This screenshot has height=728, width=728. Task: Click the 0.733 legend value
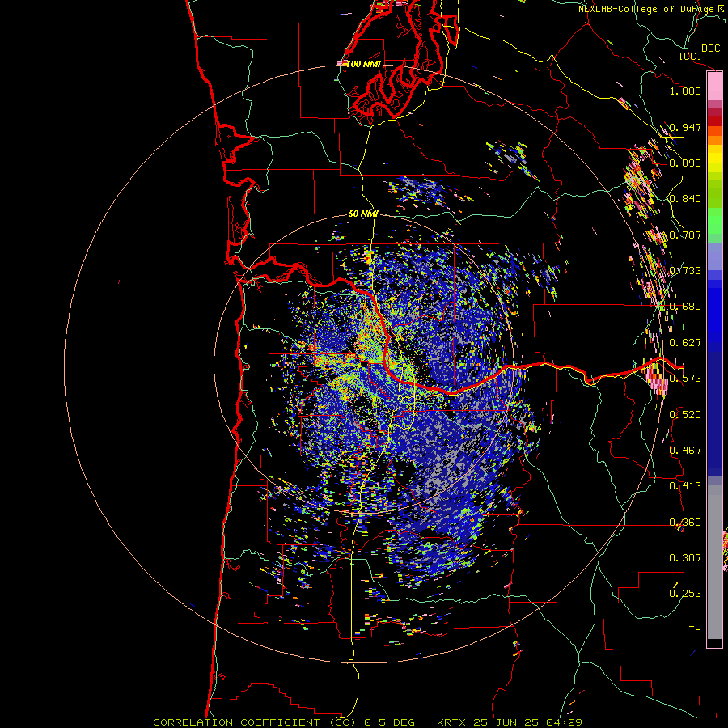tap(685, 271)
